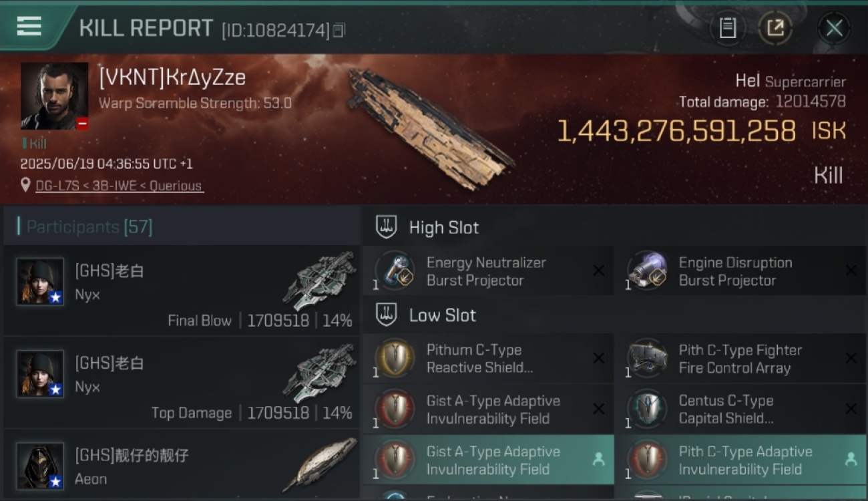
Task: Collapse the Low Slot section header
Action: click(614, 315)
